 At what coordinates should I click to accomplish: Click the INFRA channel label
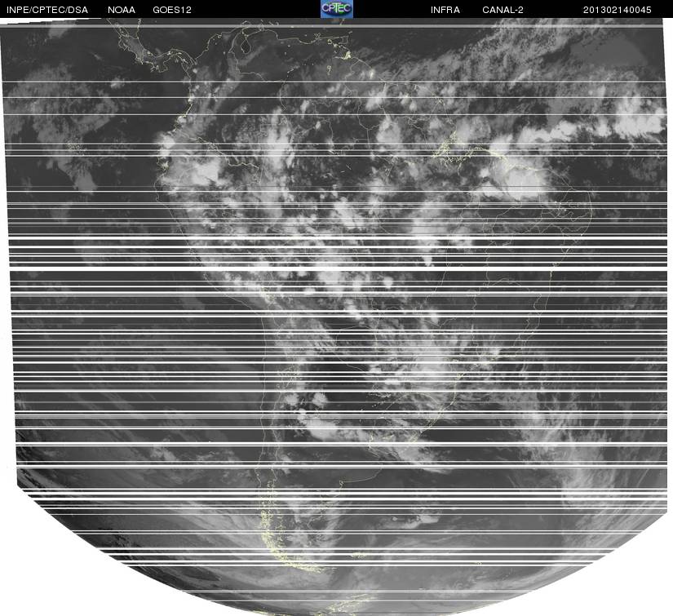click(x=445, y=10)
